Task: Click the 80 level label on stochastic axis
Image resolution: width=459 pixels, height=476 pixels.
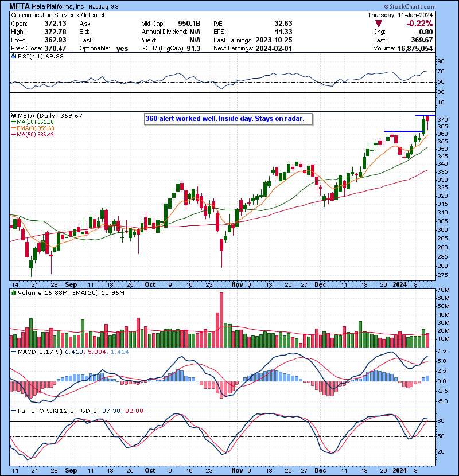Action: coord(441,421)
